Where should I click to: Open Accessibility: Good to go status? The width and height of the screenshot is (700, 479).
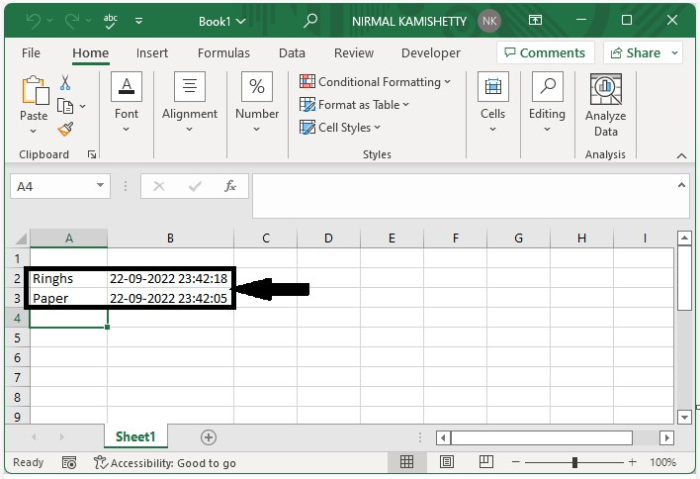(165, 463)
